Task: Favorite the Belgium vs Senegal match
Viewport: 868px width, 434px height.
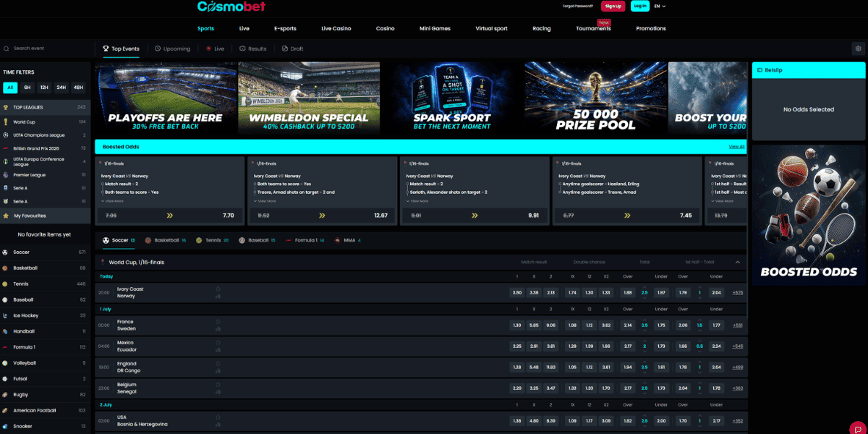Action: point(218,385)
